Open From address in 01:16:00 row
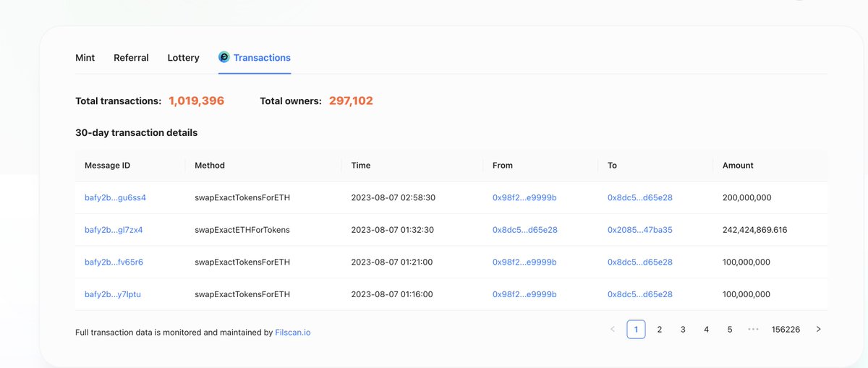 pos(524,294)
